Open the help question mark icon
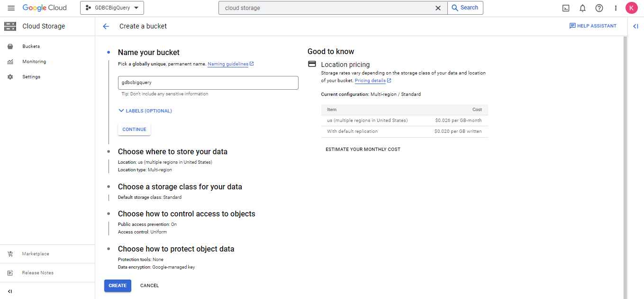Viewport: 644px width, 299px height. pos(599,8)
